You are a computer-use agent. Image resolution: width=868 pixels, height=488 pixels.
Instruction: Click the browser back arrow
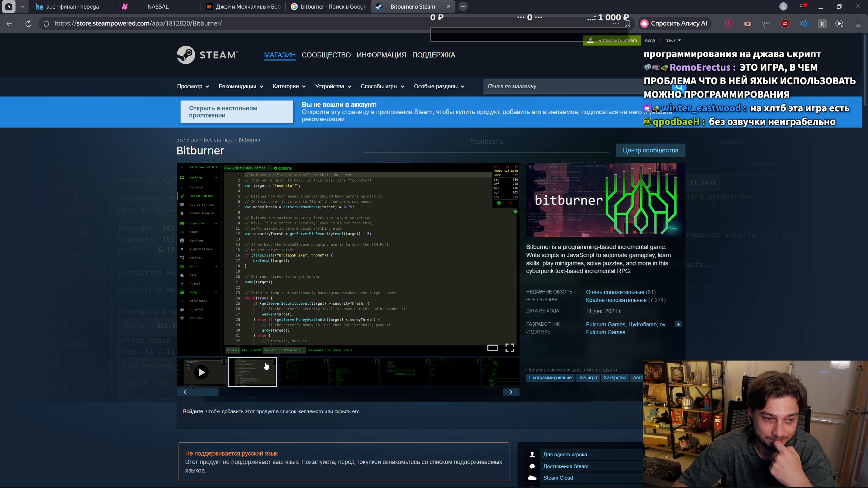[10, 23]
